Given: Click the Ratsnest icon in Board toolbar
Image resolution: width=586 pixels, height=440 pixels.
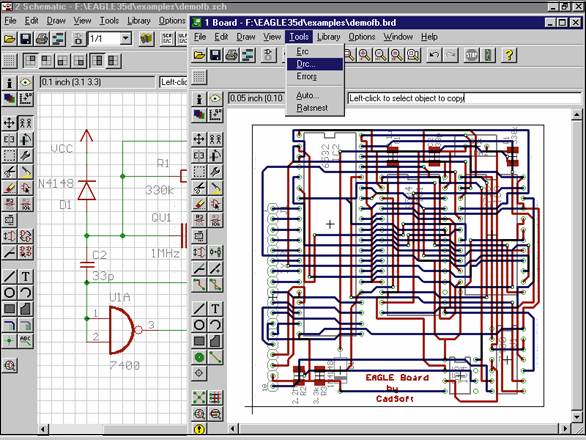Looking at the screenshot, I should pos(199,397).
